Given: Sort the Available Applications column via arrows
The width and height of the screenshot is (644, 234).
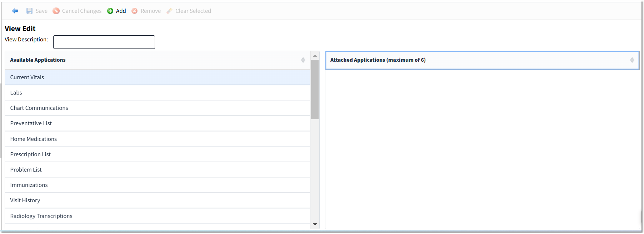Looking at the screenshot, I should tap(303, 60).
